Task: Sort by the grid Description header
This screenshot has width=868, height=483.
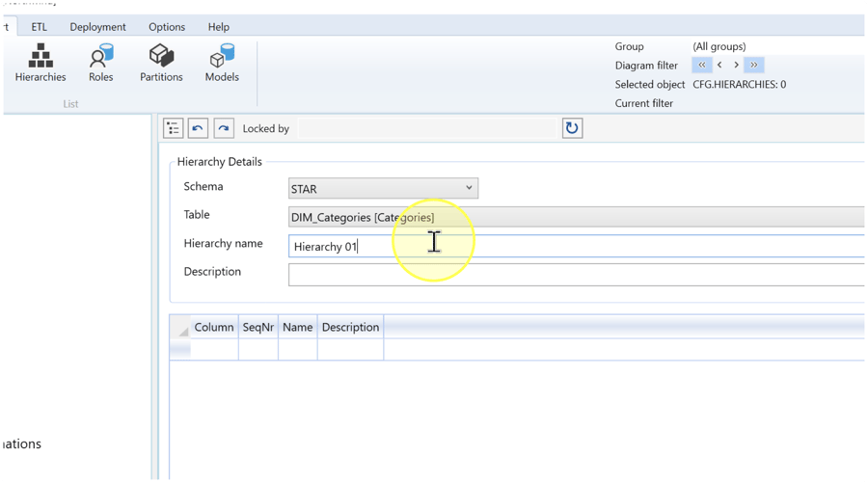Action: point(350,327)
